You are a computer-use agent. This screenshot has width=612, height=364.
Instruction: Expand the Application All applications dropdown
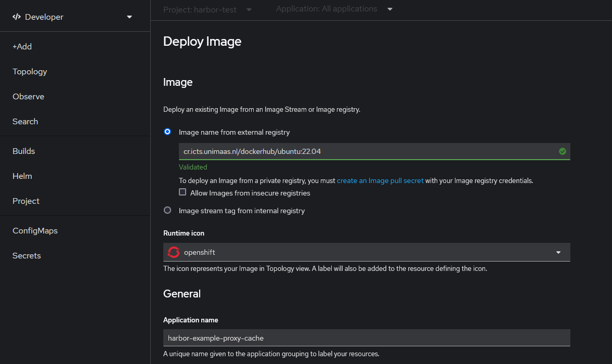point(334,9)
